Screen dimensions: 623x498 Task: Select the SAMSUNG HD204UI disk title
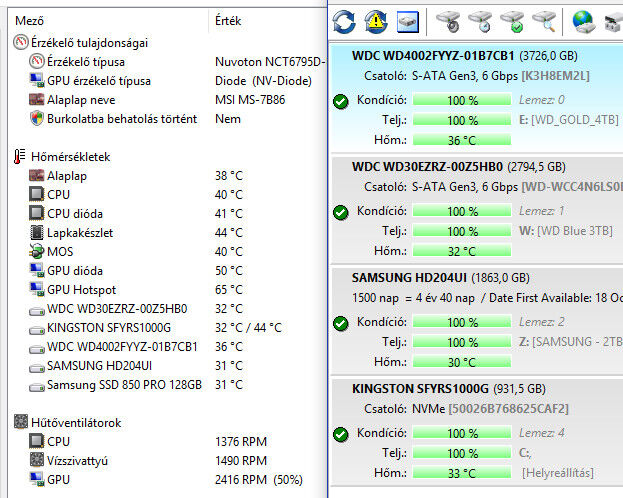[409, 277]
